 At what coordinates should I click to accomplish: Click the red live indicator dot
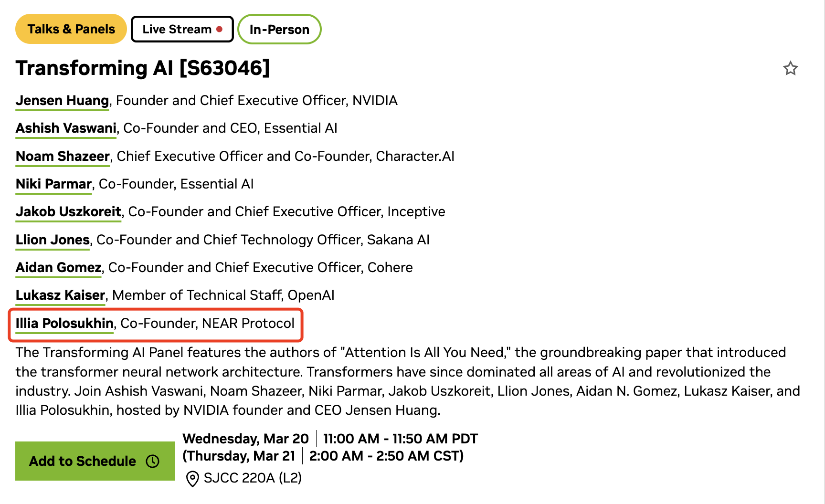(220, 29)
